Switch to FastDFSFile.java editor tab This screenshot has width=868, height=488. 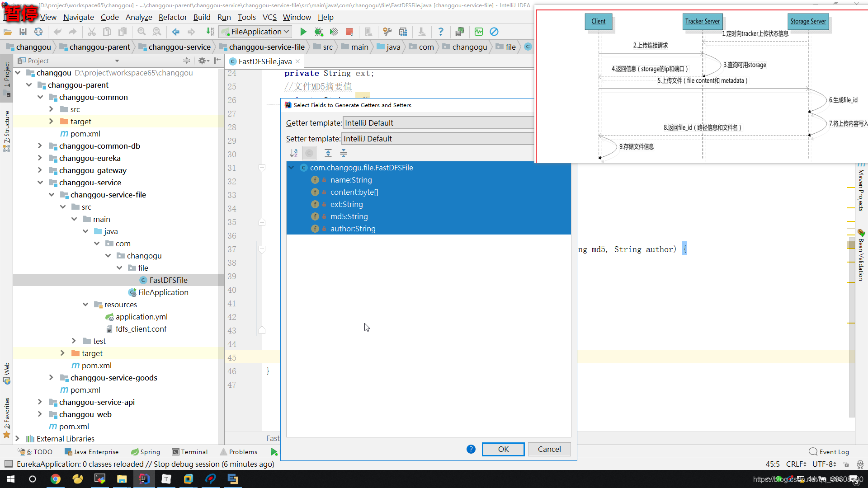click(x=265, y=61)
